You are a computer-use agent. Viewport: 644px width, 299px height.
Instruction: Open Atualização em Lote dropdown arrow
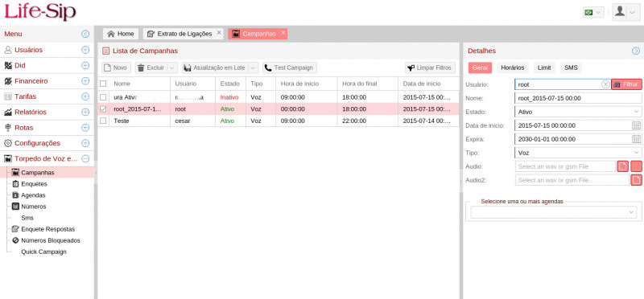tap(254, 68)
